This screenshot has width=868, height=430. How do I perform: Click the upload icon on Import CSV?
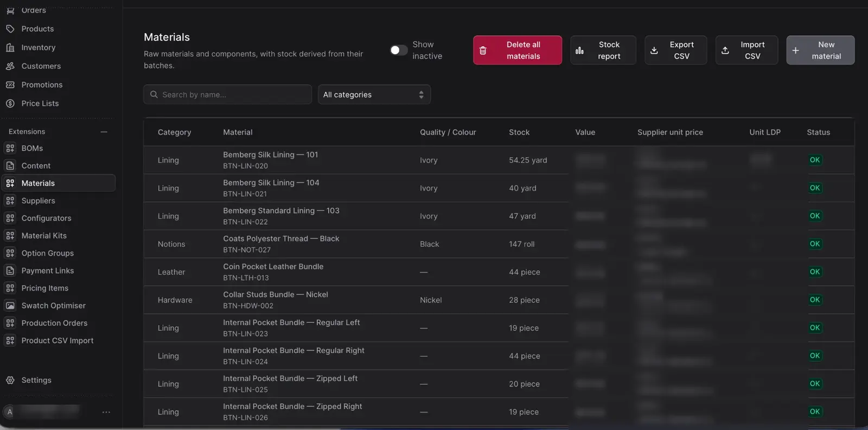[x=725, y=50]
